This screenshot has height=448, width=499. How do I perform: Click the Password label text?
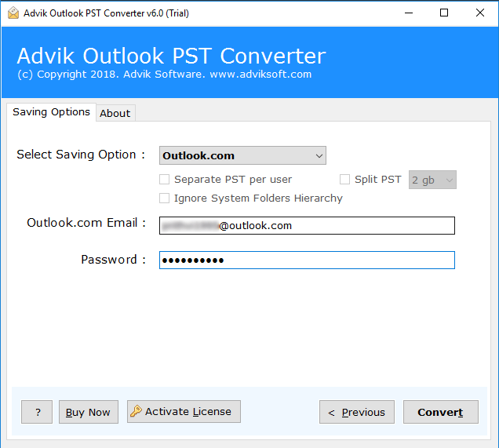113,260
